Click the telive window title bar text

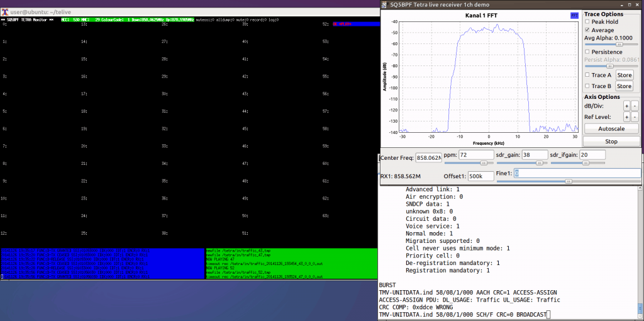click(x=42, y=11)
